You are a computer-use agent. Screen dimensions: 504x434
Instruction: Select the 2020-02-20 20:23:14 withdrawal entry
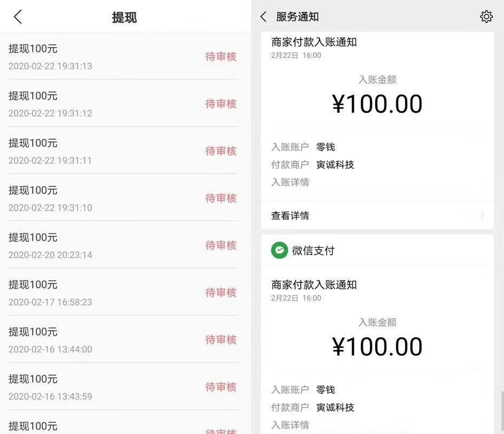click(x=50, y=245)
